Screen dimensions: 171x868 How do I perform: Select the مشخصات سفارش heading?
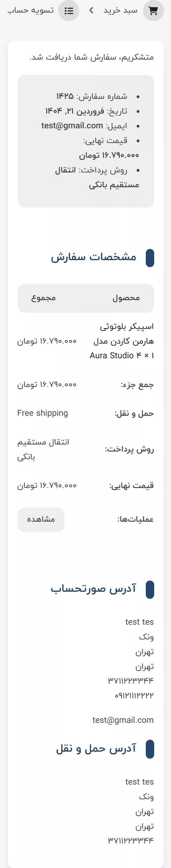[x=94, y=257]
